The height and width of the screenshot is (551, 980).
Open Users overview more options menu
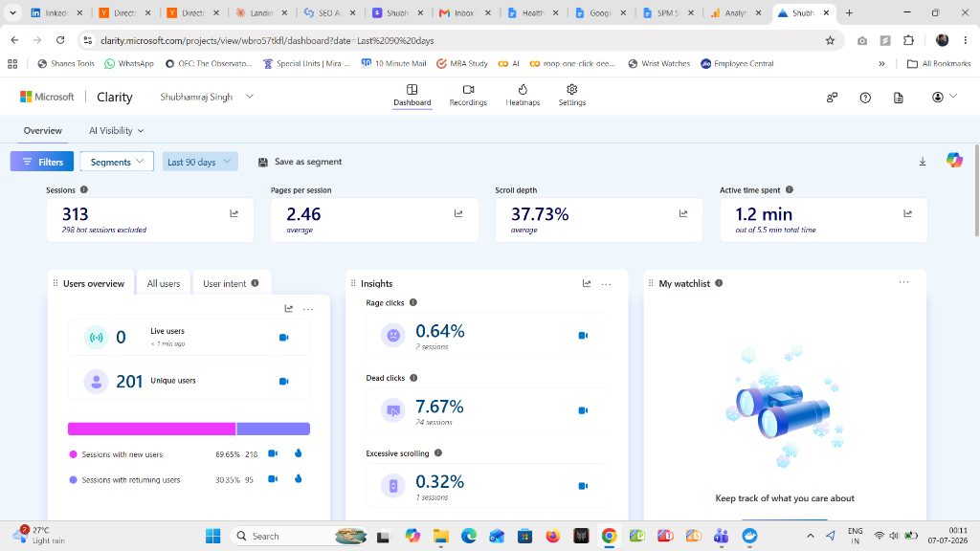click(x=308, y=309)
